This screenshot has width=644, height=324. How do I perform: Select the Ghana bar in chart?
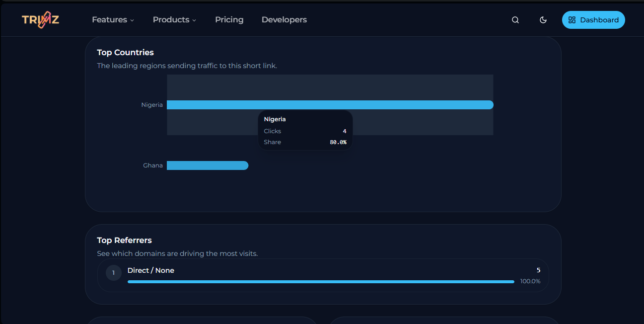pos(208,165)
